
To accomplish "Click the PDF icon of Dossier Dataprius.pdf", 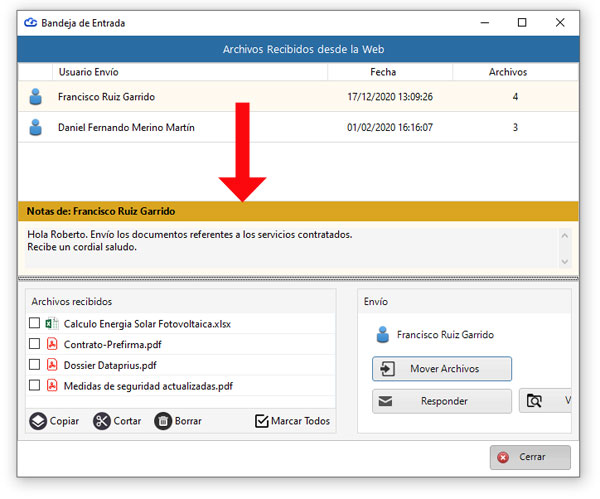I will (52, 365).
